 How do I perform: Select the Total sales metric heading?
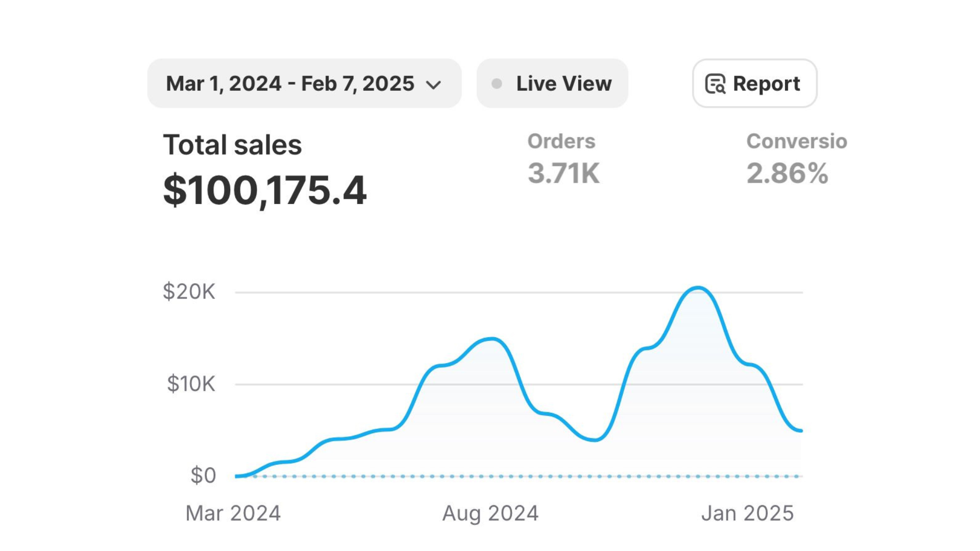click(232, 145)
